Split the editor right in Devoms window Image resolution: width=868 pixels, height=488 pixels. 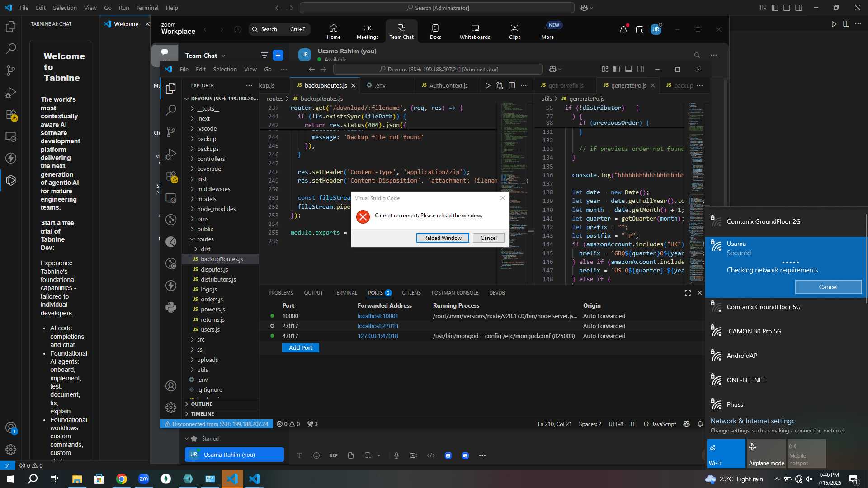pyautogui.click(x=512, y=85)
